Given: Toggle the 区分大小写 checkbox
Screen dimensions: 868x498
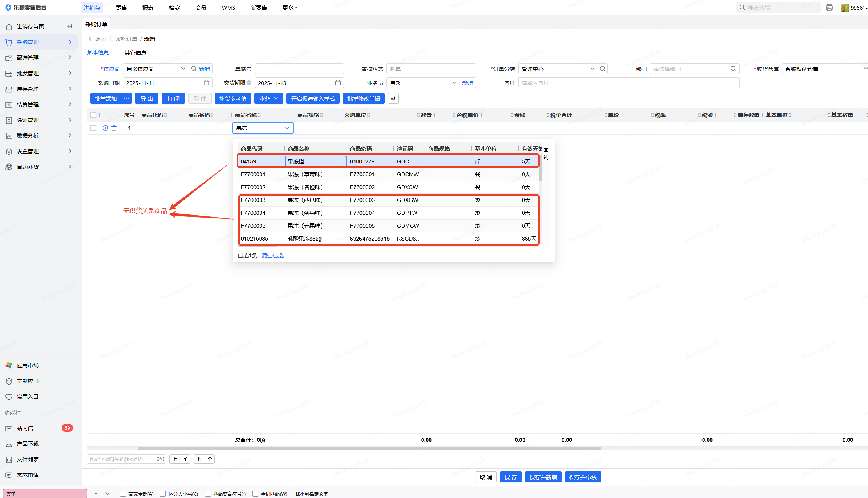Looking at the screenshot, I should (163, 494).
